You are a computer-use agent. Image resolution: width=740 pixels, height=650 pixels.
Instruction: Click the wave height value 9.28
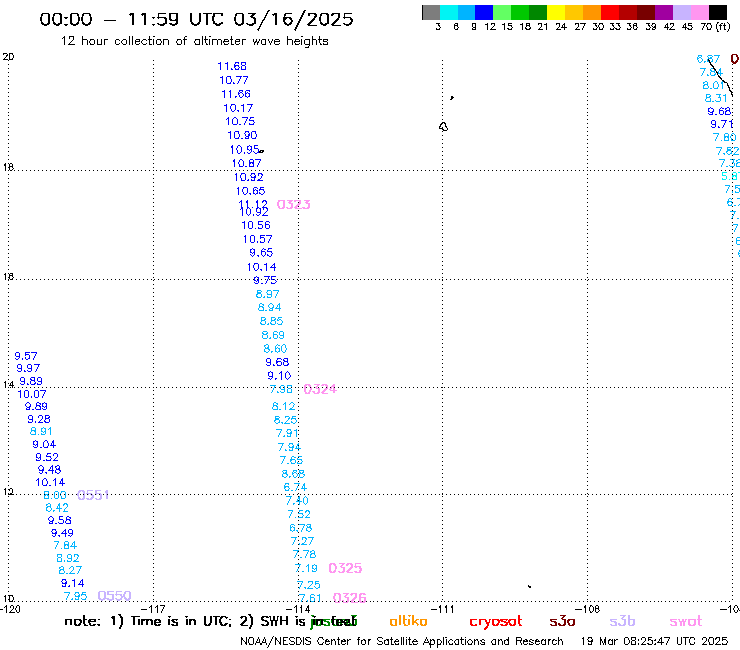pos(39,419)
